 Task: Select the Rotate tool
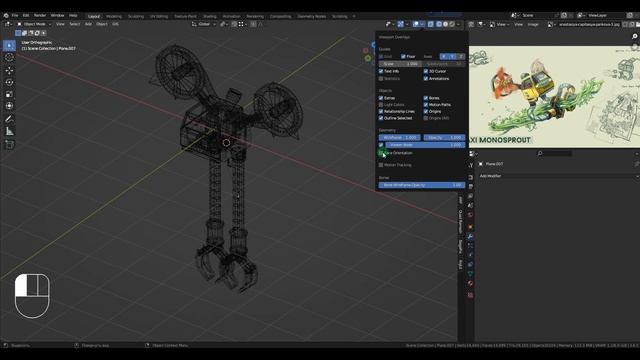(x=9, y=82)
